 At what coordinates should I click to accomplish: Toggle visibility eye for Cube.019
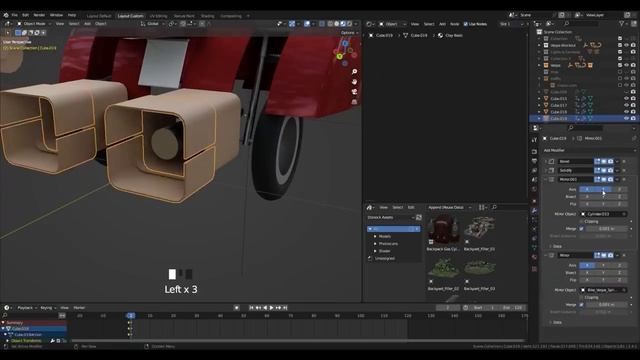pos(627,118)
